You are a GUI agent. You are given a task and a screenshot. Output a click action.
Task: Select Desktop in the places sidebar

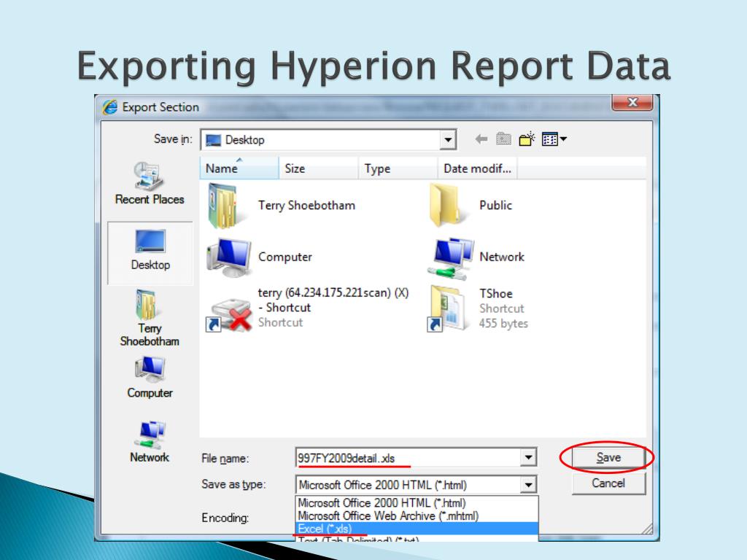click(x=150, y=252)
